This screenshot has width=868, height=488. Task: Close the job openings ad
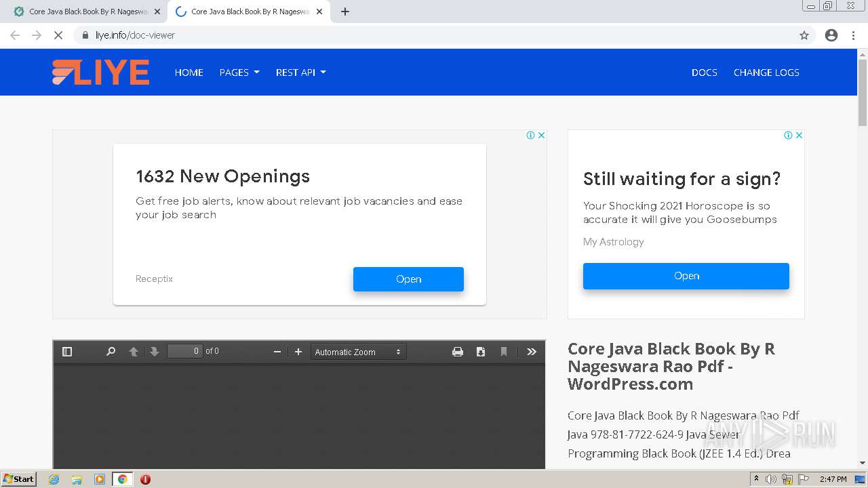(x=542, y=135)
